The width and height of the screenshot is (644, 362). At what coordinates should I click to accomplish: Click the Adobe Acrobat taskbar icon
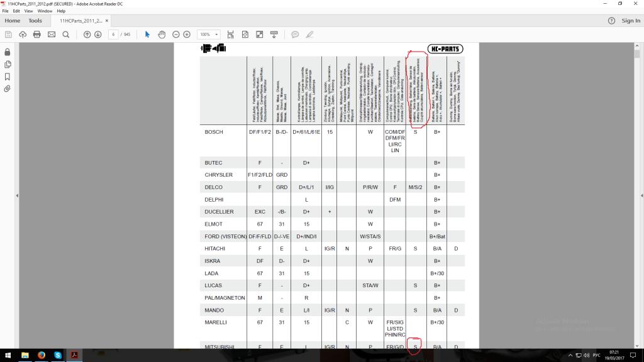click(x=74, y=355)
